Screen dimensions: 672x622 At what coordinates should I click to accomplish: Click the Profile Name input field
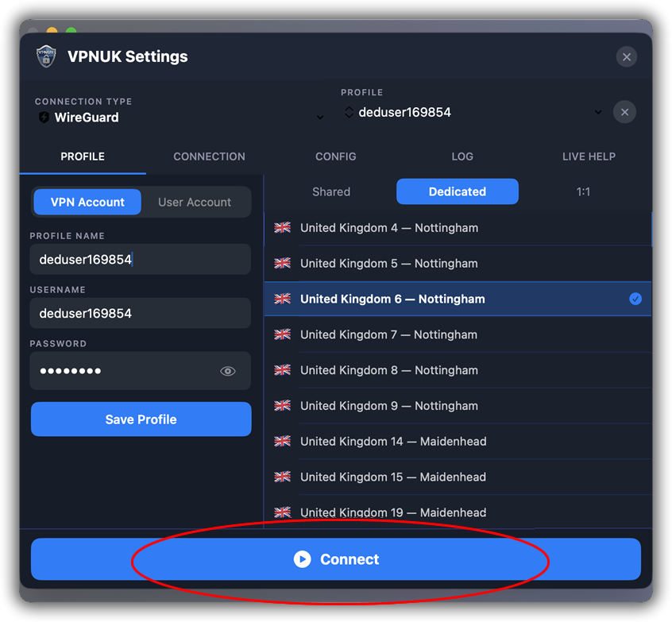point(140,259)
